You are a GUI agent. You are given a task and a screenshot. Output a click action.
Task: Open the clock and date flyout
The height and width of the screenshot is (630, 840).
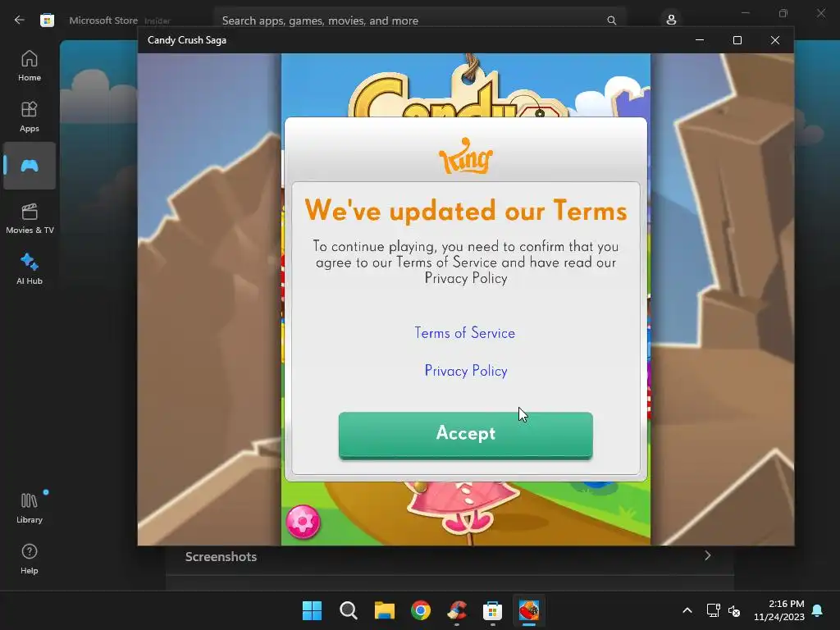coord(779,610)
